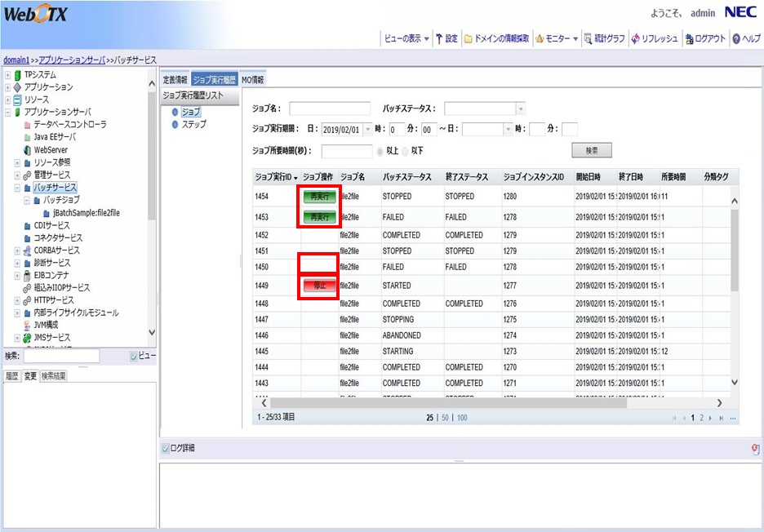Switch to the 定義情報 tab
764x532 pixels.
pyautogui.click(x=175, y=80)
